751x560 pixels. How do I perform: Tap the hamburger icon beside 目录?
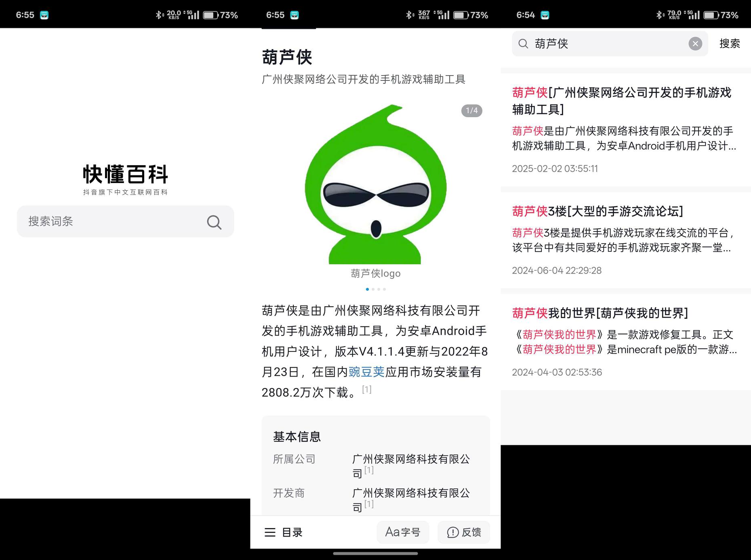coord(270,533)
